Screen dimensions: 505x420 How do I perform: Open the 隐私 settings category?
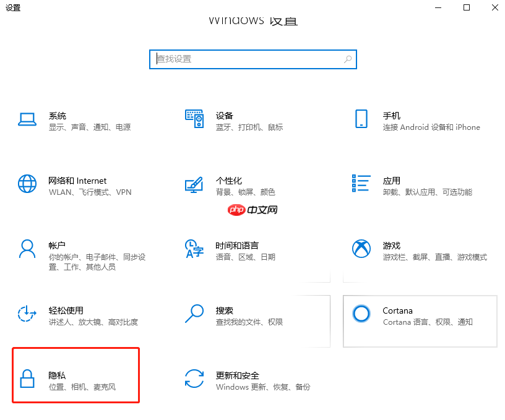[x=74, y=375]
